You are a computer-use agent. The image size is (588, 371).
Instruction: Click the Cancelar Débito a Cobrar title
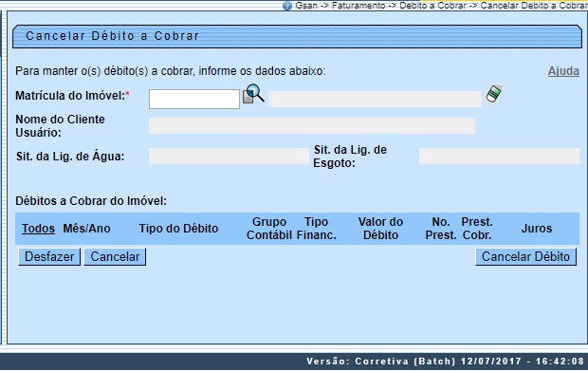(x=112, y=36)
